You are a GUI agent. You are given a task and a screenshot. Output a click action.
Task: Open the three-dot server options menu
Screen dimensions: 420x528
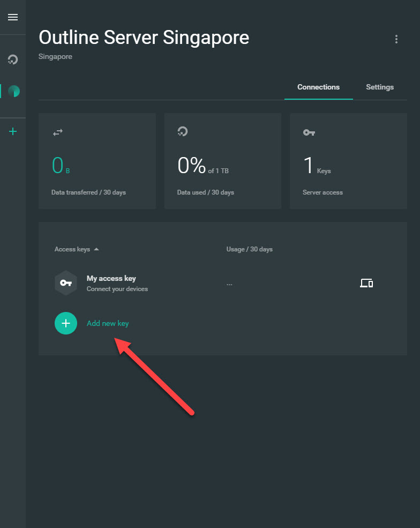point(396,39)
